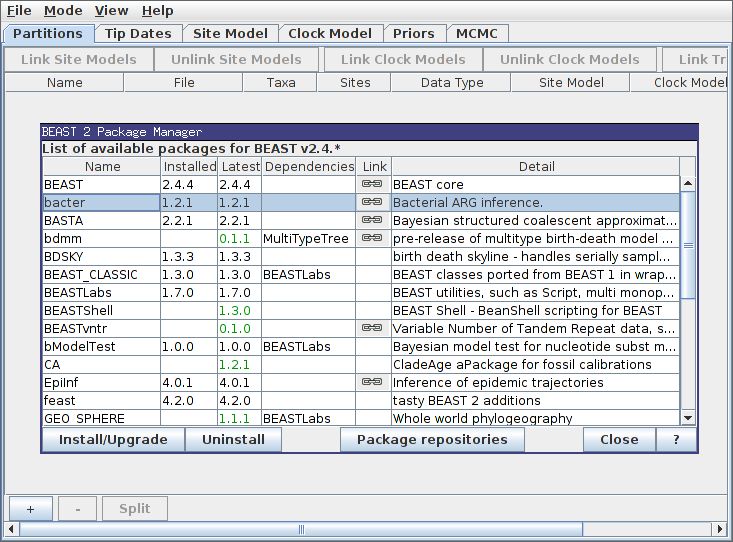Click the partitions Site Model column header
The image size is (733, 542).
coord(571,83)
